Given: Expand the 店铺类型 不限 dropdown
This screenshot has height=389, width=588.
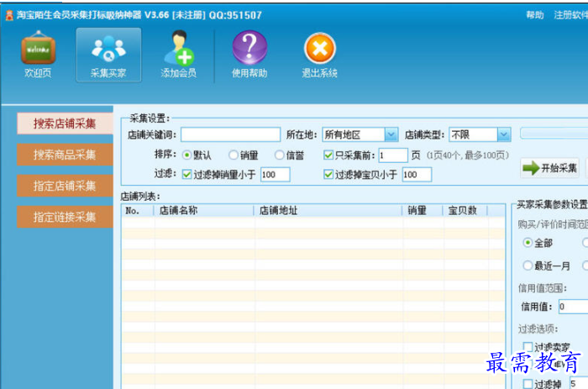Looking at the screenshot, I should click(x=504, y=134).
